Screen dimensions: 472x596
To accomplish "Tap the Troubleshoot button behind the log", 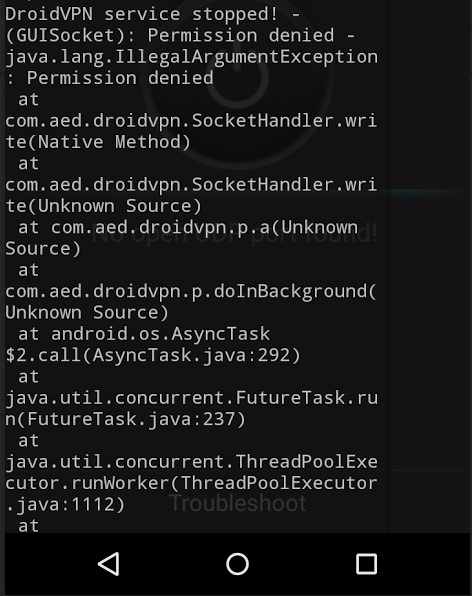I will coord(238,503).
